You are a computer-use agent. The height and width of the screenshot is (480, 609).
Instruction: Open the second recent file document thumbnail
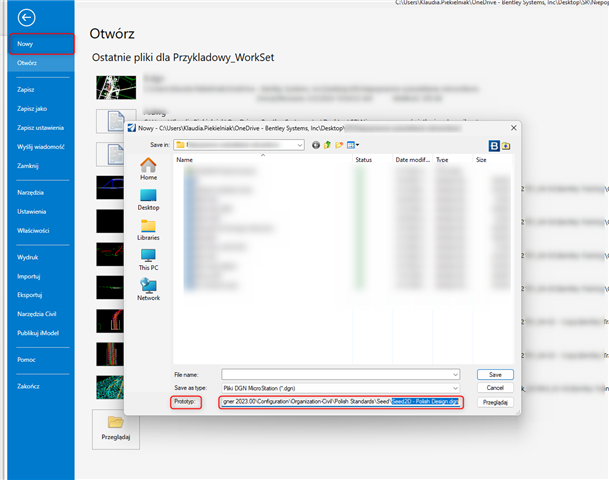[116, 121]
